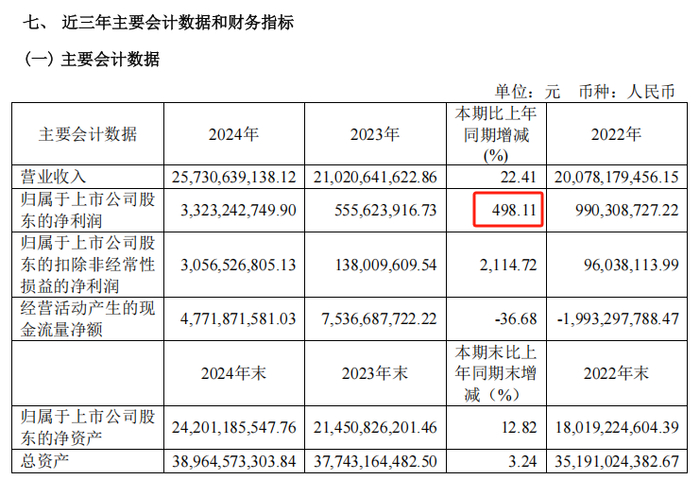Click the column header 主要会计数据
Image resolution: width=700 pixels, height=481 pixels.
tap(88, 134)
